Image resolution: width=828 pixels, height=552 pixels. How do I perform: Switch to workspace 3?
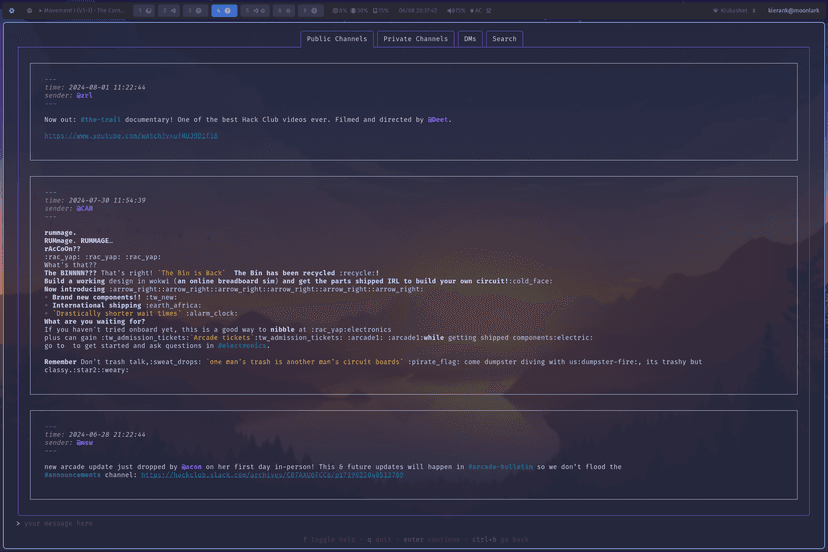[x=195, y=11]
